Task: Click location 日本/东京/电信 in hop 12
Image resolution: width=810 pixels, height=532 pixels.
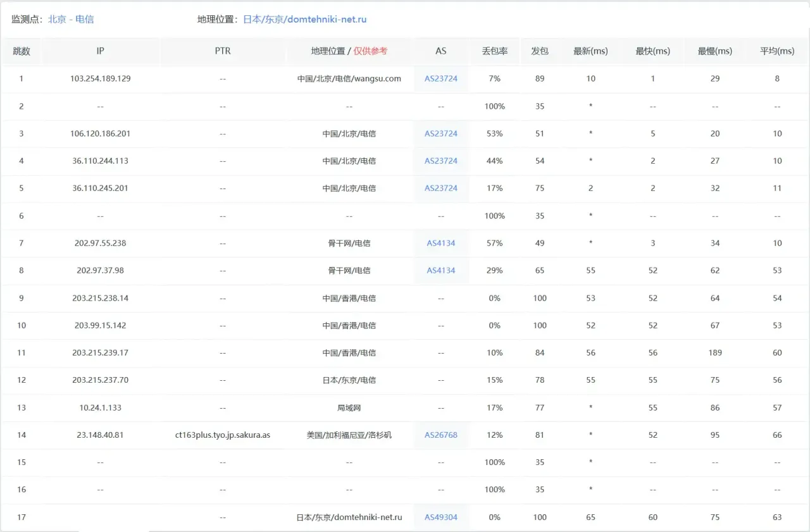Action: tap(349, 380)
